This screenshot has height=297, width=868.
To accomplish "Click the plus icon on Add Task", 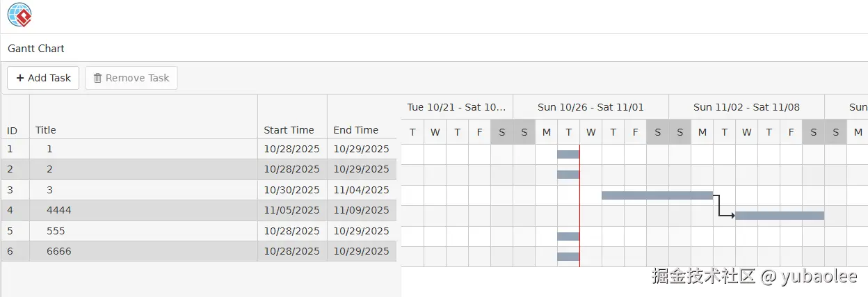I will (x=20, y=78).
